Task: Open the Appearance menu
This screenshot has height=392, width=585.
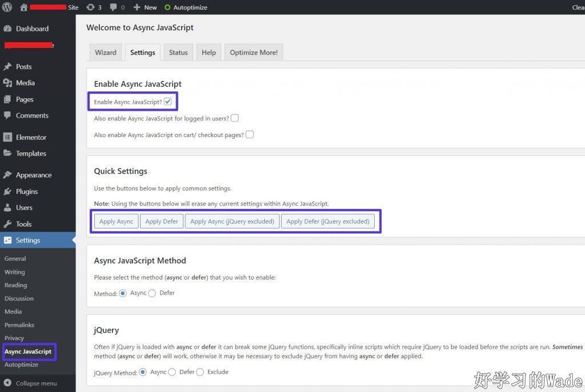Action: (34, 175)
